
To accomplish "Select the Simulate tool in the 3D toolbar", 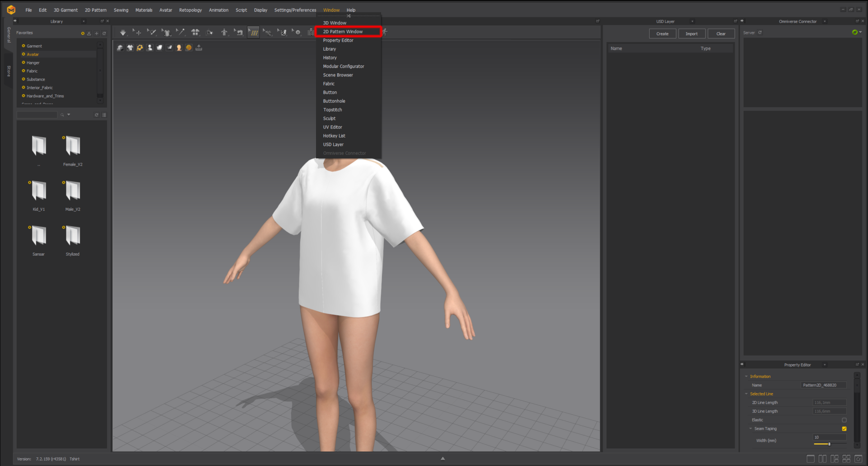I will coord(123,33).
